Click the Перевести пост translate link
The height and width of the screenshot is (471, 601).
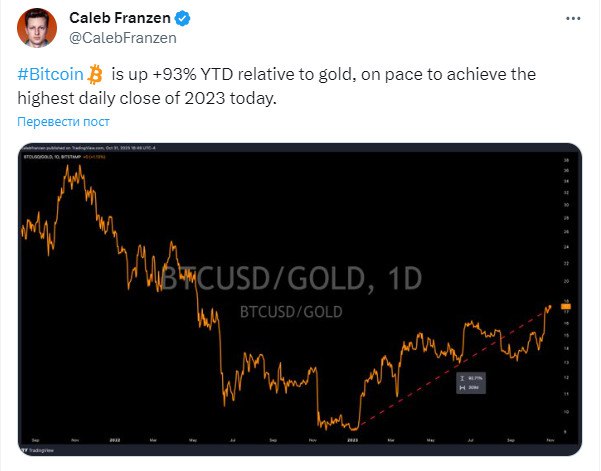pyautogui.click(x=63, y=121)
